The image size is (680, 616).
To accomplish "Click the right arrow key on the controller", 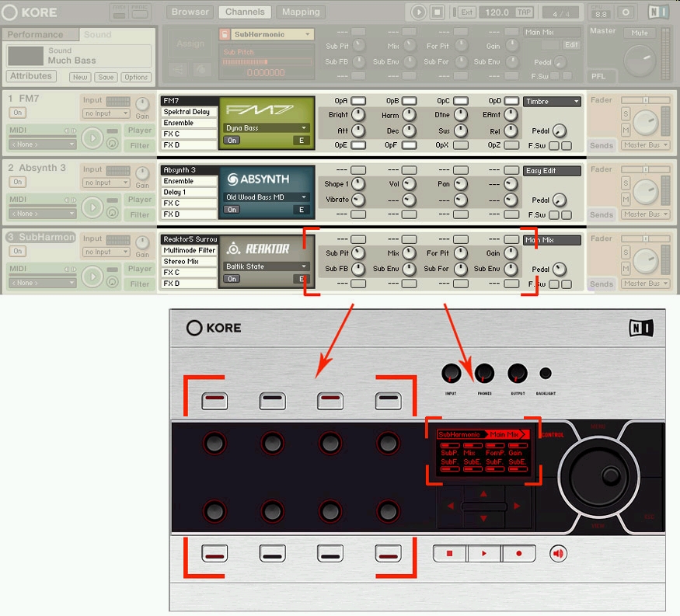I will pos(517,506).
